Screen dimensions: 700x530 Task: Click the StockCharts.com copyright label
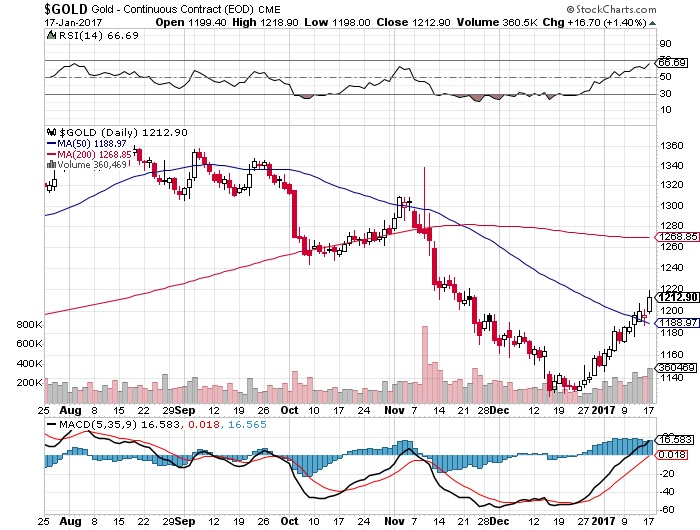tap(612, 9)
